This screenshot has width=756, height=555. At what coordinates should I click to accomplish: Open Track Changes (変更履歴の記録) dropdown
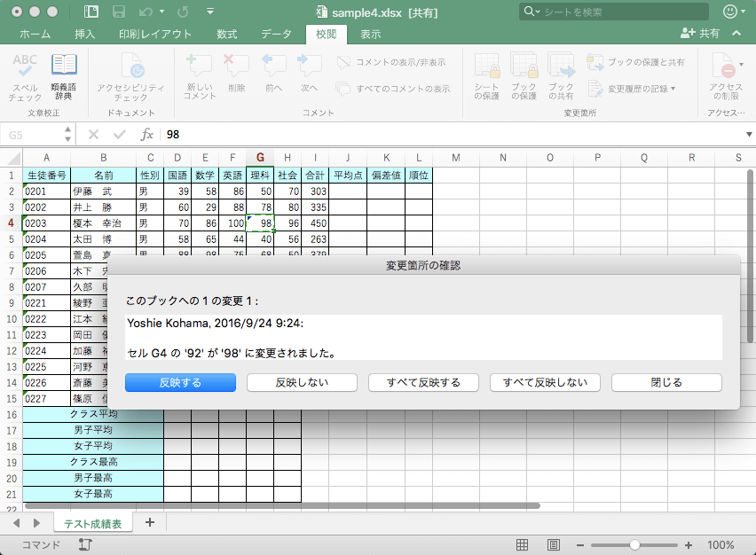coord(632,89)
